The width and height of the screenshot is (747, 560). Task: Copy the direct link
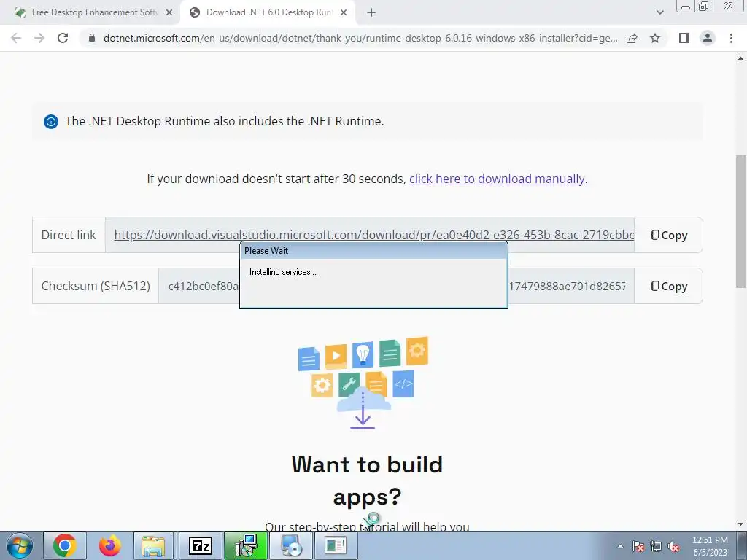[669, 235]
